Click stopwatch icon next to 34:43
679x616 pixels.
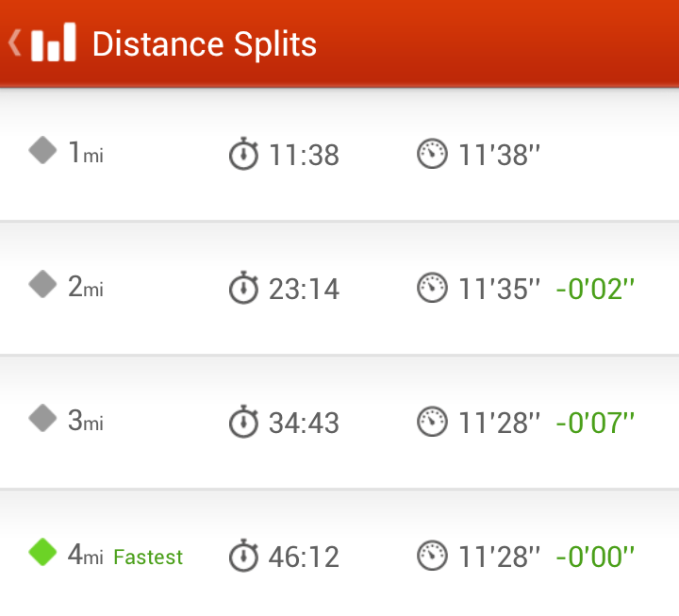244,422
